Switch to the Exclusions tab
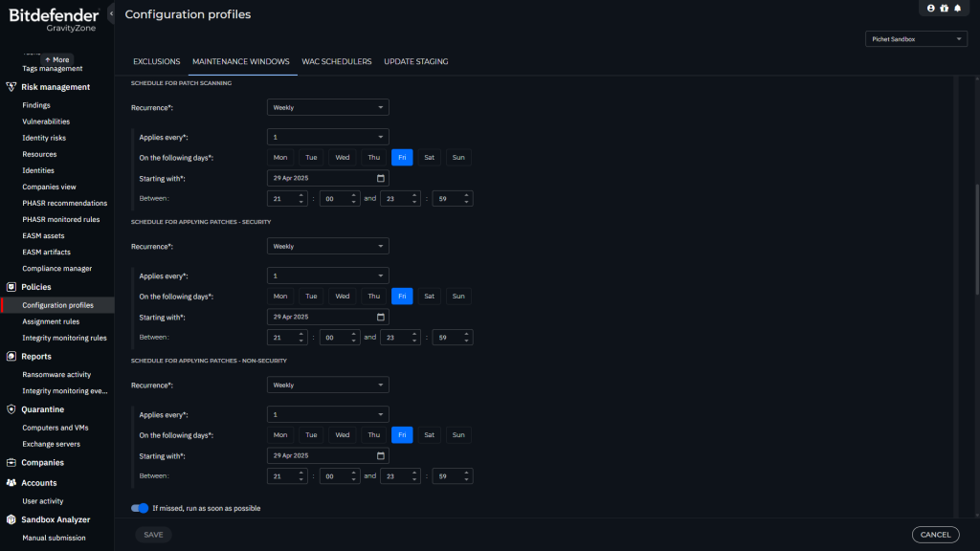 [156, 61]
